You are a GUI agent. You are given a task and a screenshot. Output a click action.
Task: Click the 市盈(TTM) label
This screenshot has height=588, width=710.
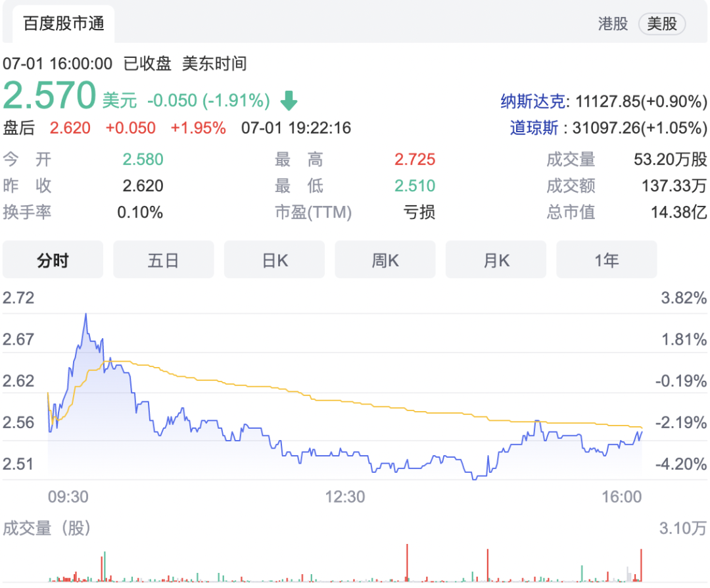point(313,212)
